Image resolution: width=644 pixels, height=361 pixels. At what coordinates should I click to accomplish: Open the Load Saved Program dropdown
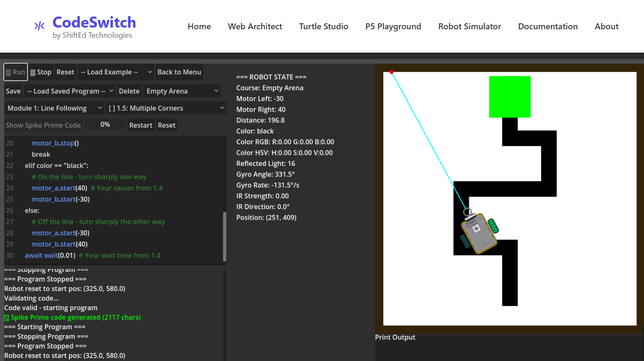69,91
